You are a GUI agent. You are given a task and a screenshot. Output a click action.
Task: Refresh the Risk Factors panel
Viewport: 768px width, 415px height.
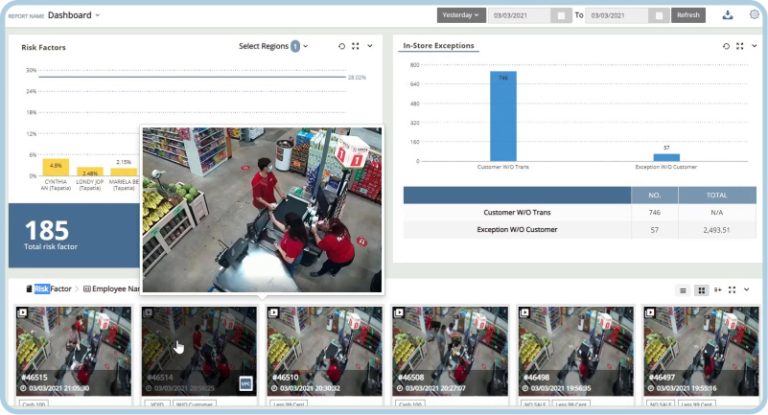(x=342, y=46)
